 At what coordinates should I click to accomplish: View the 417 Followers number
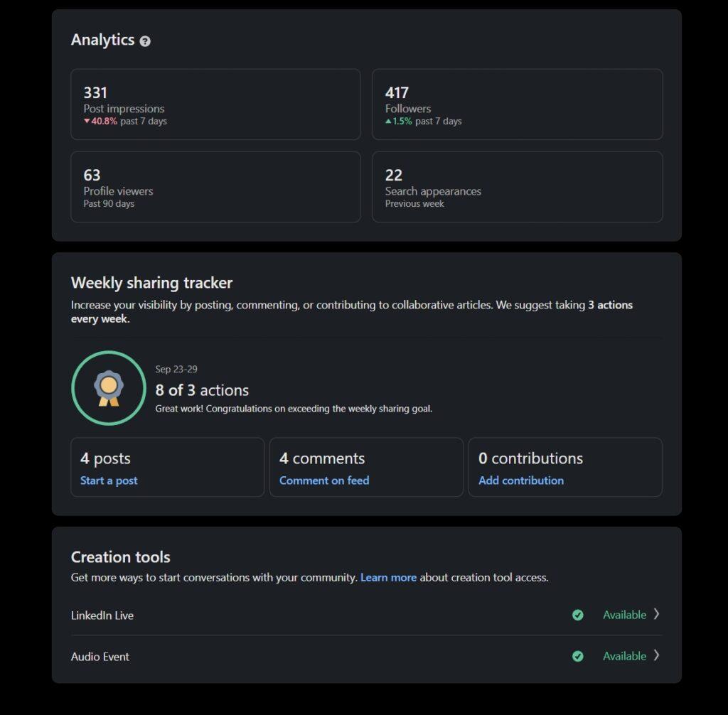pyautogui.click(x=397, y=92)
